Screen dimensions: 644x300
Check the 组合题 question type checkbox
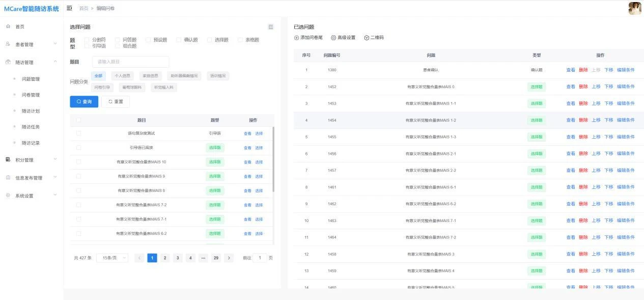[118, 46]
